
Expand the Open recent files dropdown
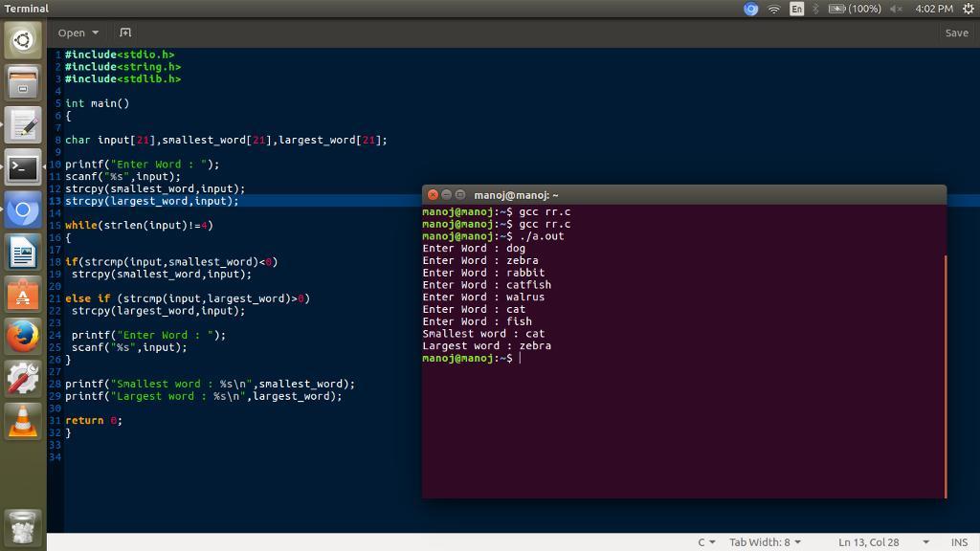point(96,33)
